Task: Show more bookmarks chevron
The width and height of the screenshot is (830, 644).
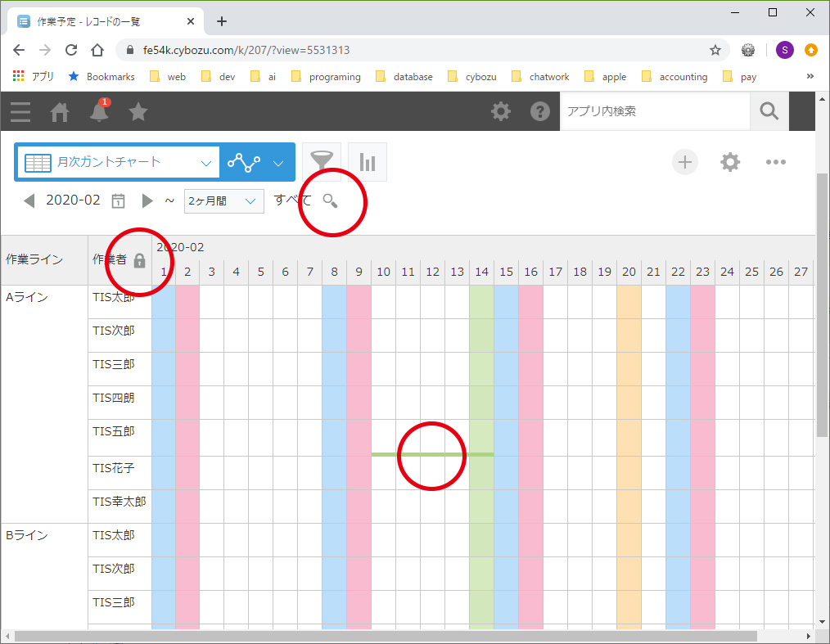Action: [x=810, y=77]
